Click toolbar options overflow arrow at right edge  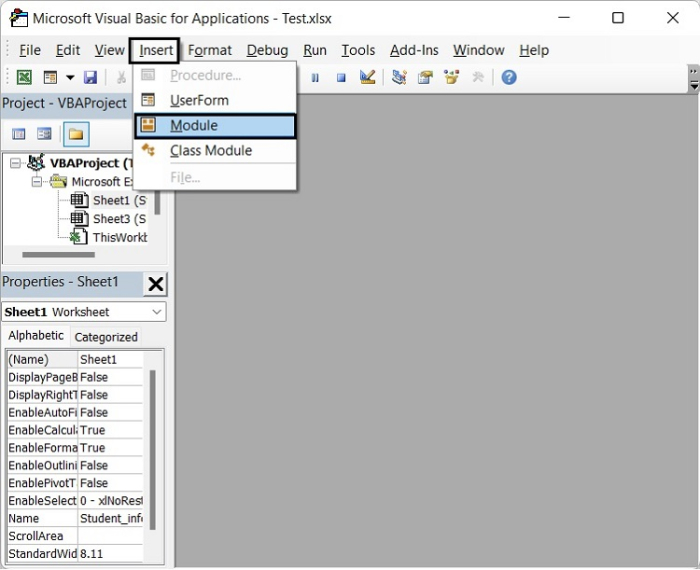pyautogui.click(x=694, y=78)
